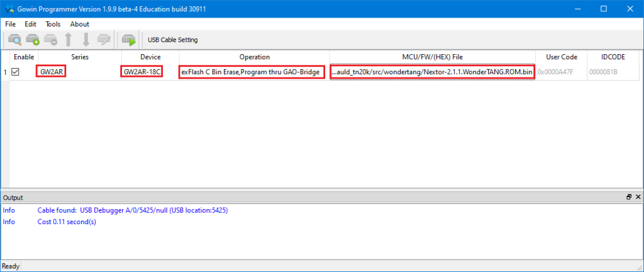644x272 pixels.
Task: Open the About menu
Action: pos(80,25)
